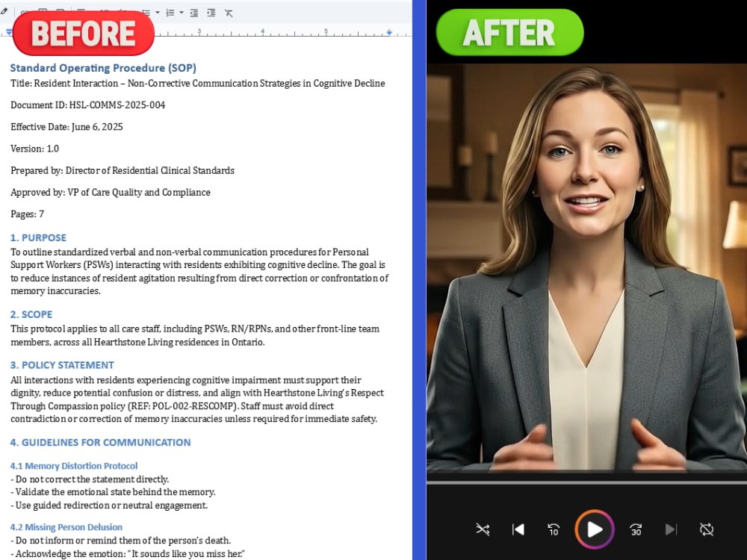Click the 'Document ID: HSL-COMMS-2025-004' line

click(x=87, y=105)
